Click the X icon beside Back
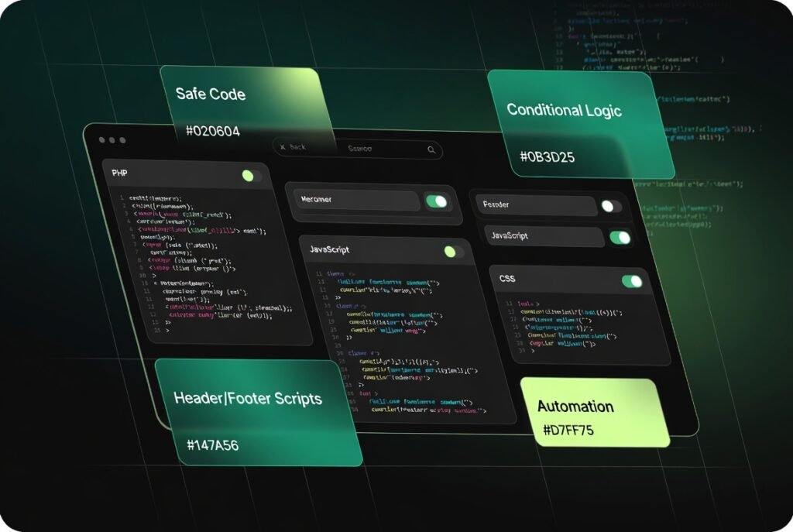The height and width of the screenshot is (532, 793). (x=283, y=147)
